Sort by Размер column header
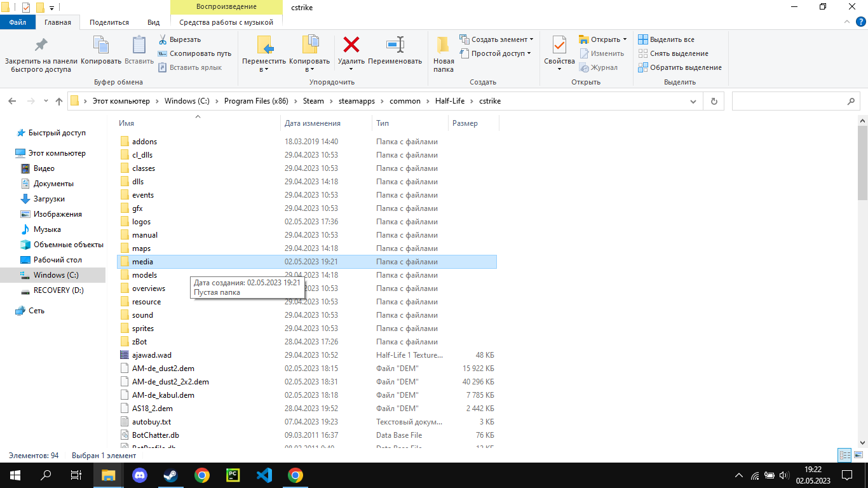The width and height of the screenshot is (868, 488). click(x=473, y=123)
